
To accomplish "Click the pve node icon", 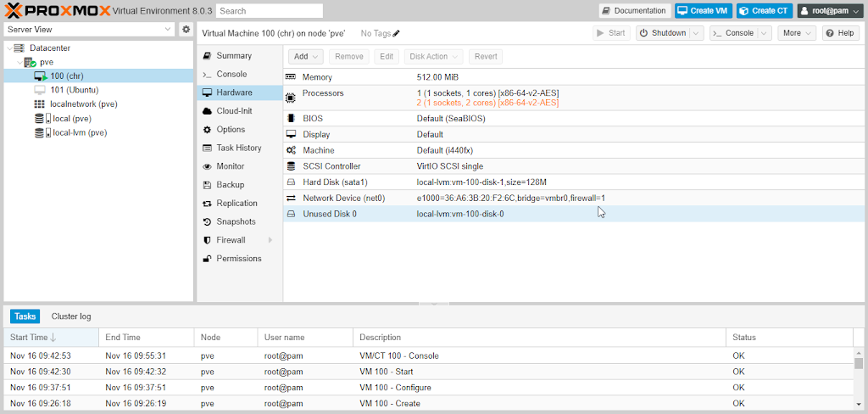I will (x=30, y=62).
